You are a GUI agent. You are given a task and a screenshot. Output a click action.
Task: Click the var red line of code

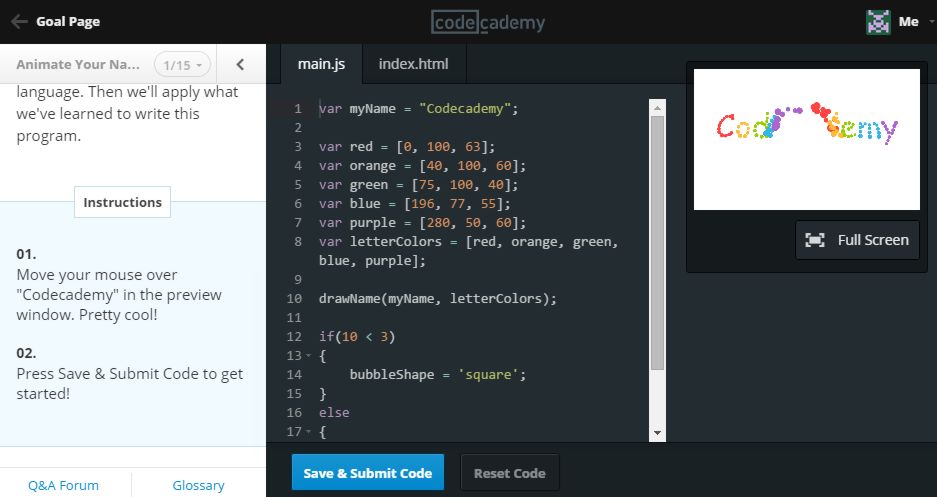tap(407, 146)
